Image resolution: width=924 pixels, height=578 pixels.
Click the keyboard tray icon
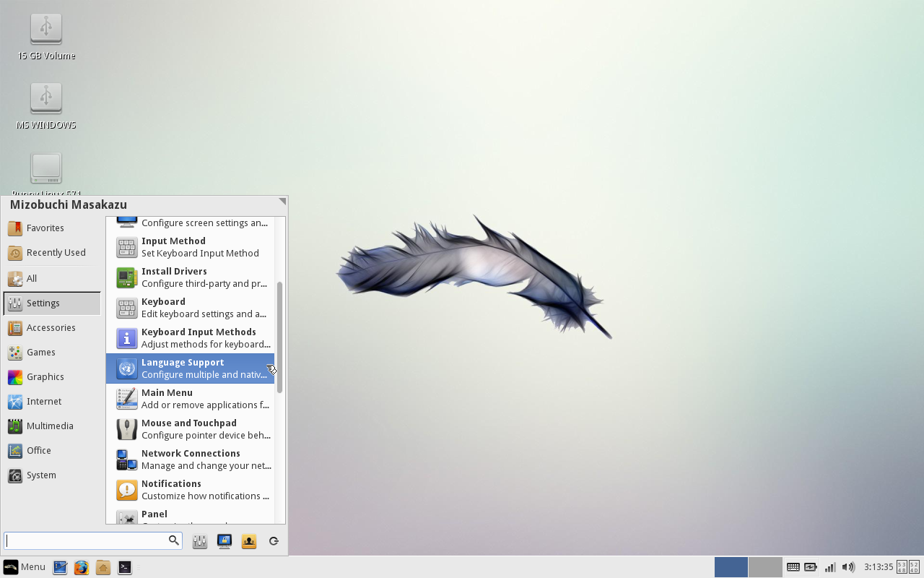pos(793,567)
